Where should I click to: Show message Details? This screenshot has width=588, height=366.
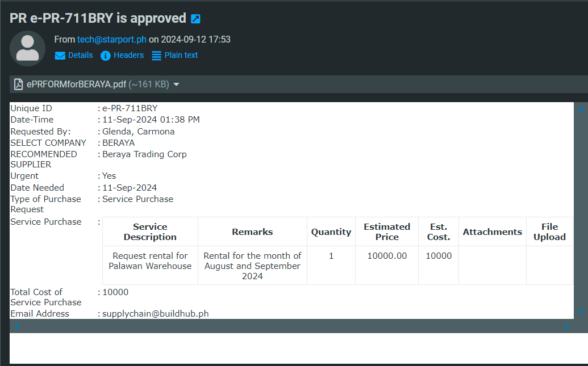click(x=80, y=55)
